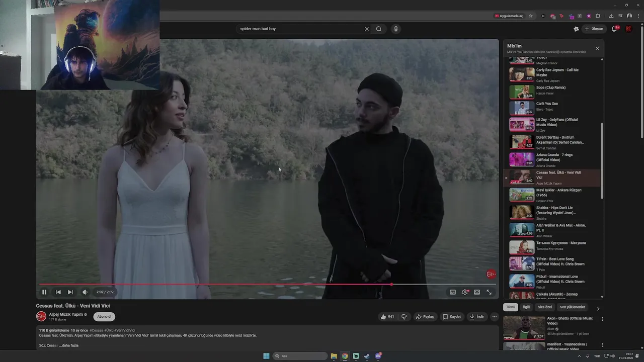This screenshot has width=644, height=362.
Task: Play Ariana Grande - 7 rings item
Action: pos(552,159)
